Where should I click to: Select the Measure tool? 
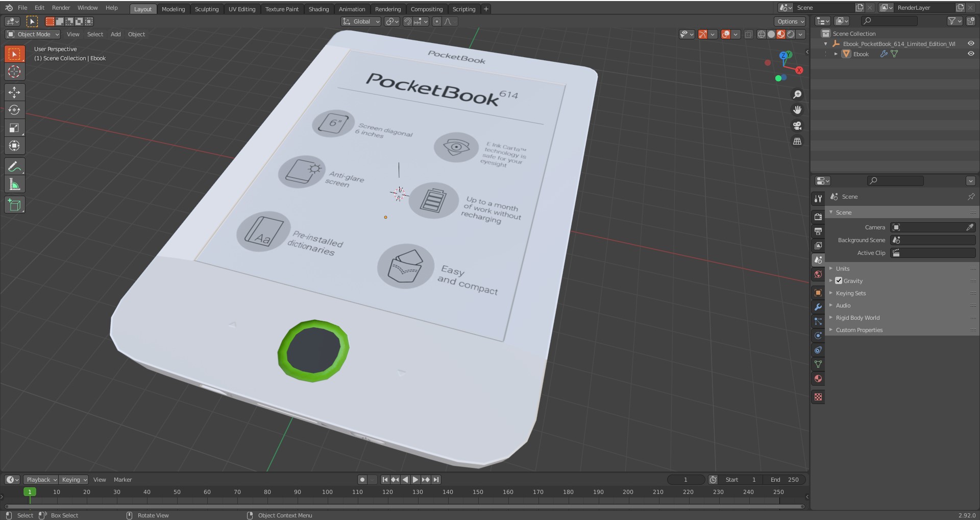coord(14,184)
